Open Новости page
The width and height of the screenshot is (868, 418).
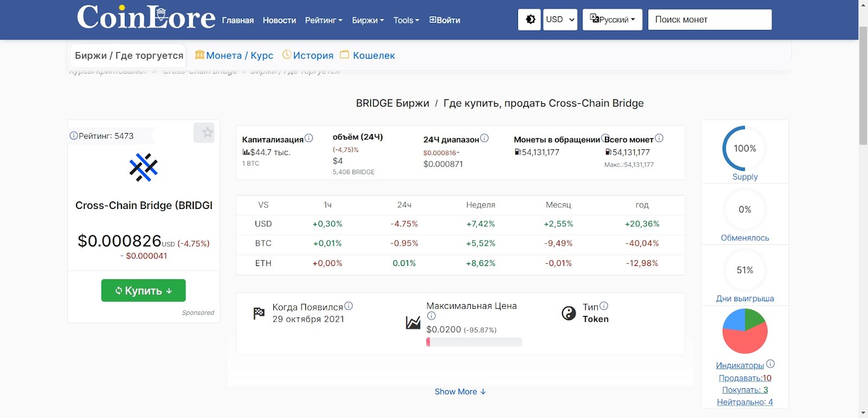(x=279, y=20)
